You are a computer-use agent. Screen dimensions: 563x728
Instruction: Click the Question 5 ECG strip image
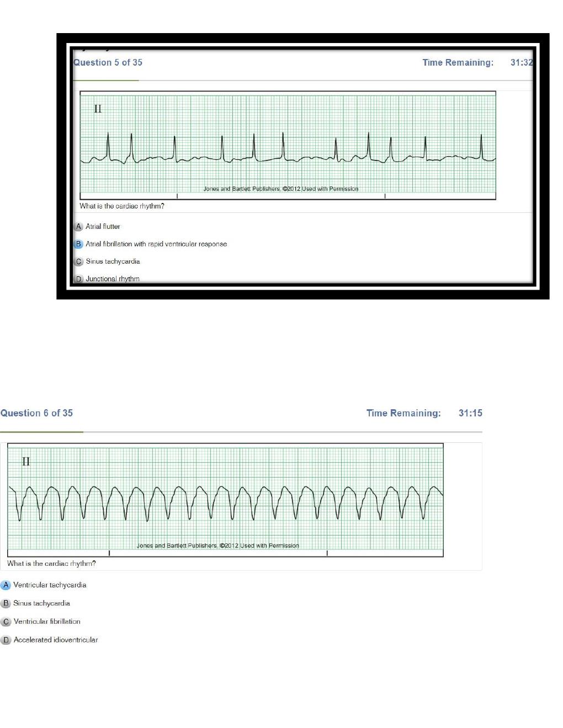point(288,145)
